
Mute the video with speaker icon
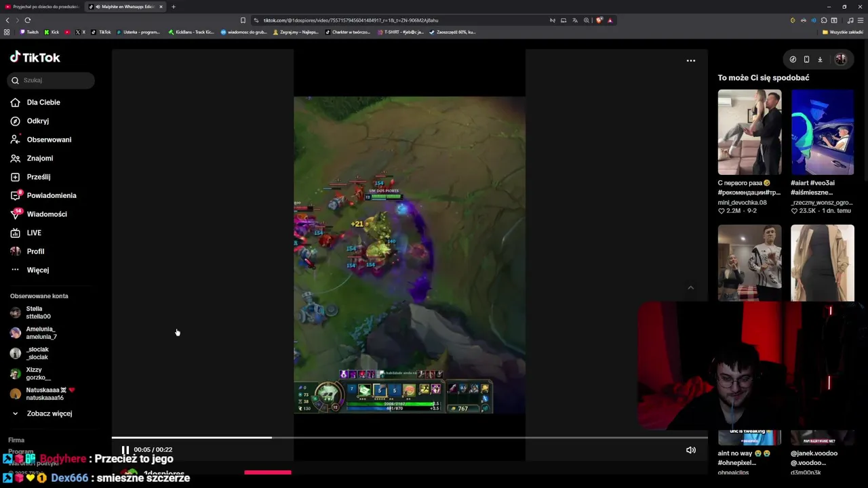pos(690,450)
